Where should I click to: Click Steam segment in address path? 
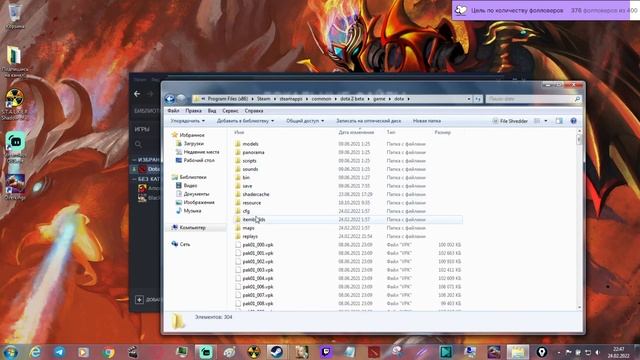tap(263, 99)
